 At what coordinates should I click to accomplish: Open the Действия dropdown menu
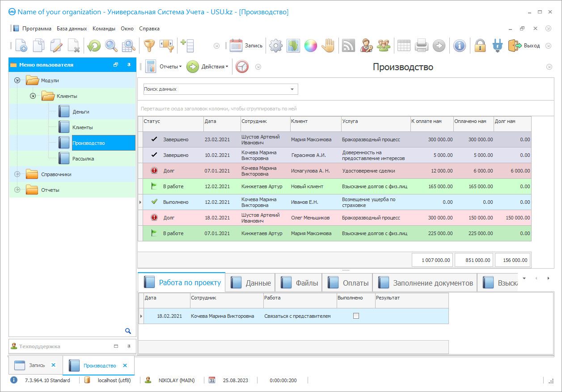click(207, 67)
